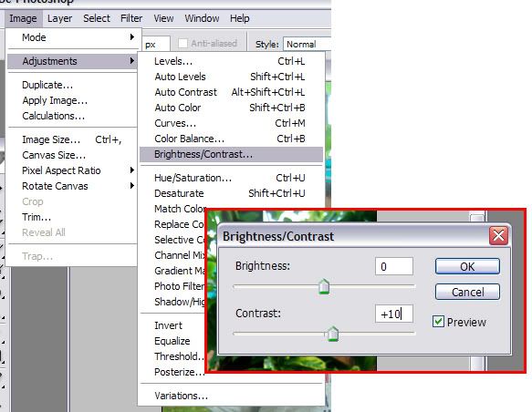Click the Contrast value field

point(394,314)
